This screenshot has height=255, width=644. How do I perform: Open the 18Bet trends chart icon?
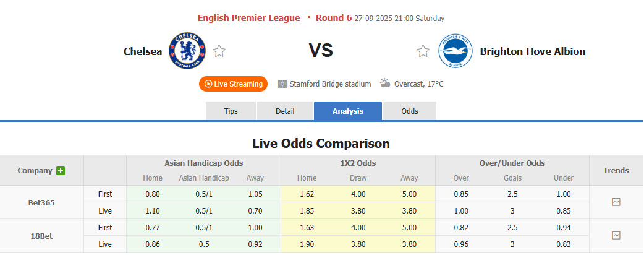(x=616, y=235)
